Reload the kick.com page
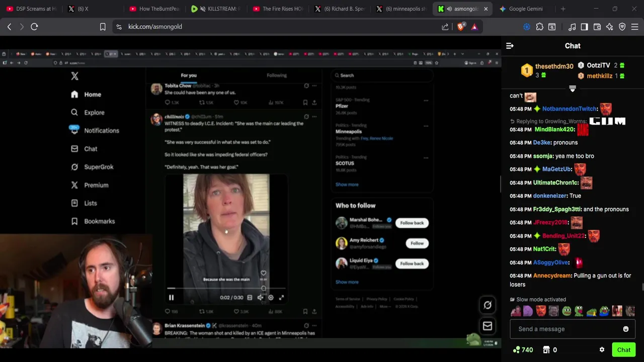Image resolution: width=644 pixels, height=362 pixels. pyautogui.click(x=34, y=27)
